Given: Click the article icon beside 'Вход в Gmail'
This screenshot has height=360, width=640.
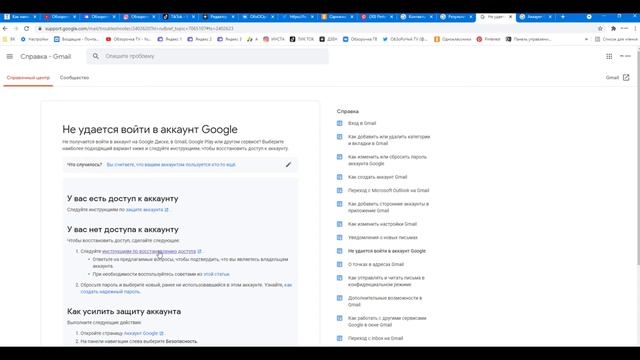Looking at the screenshot, I should tap(340, 123).
